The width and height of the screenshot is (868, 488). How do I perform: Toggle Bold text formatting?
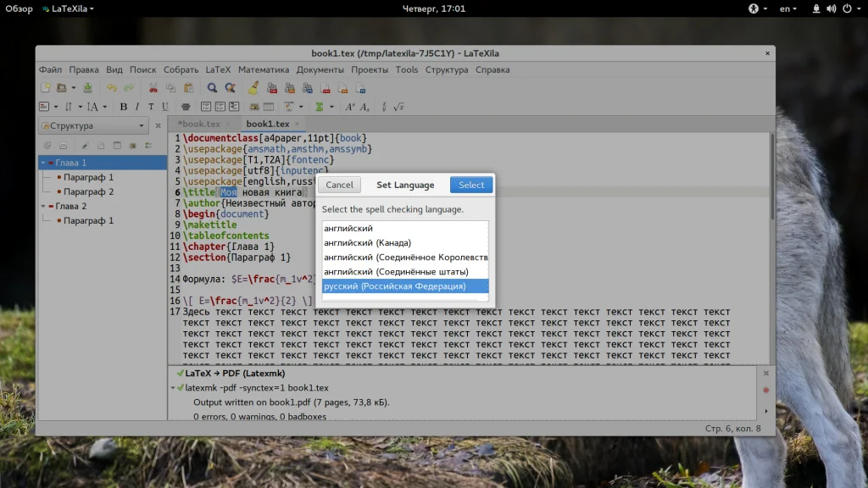coord(123,107)
